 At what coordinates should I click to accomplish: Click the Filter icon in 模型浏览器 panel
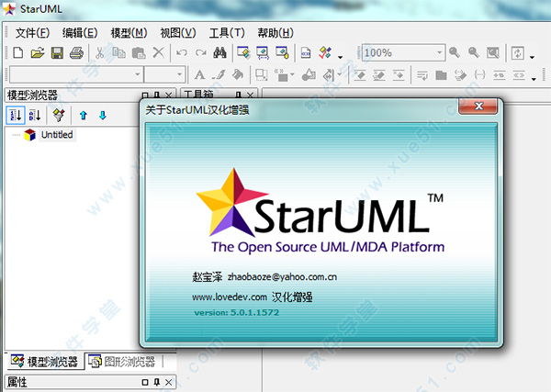point(59,115)
